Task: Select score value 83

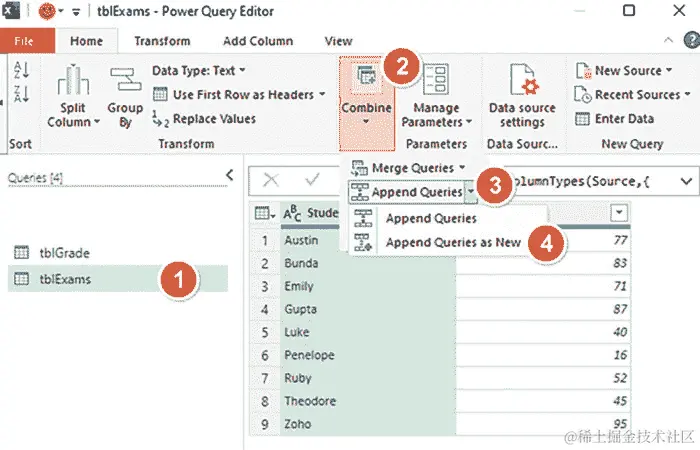Action: point(620,263)
